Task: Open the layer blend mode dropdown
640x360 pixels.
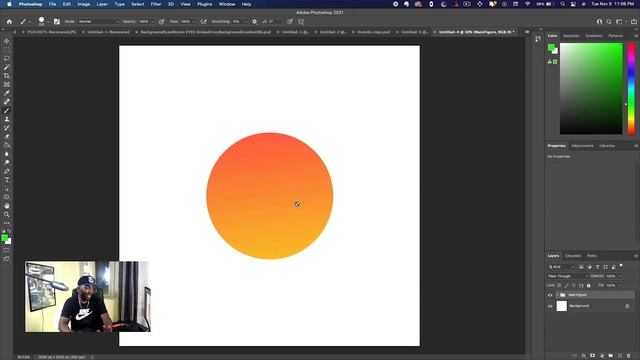Action: pyautogui.click(x=568, y=276)
